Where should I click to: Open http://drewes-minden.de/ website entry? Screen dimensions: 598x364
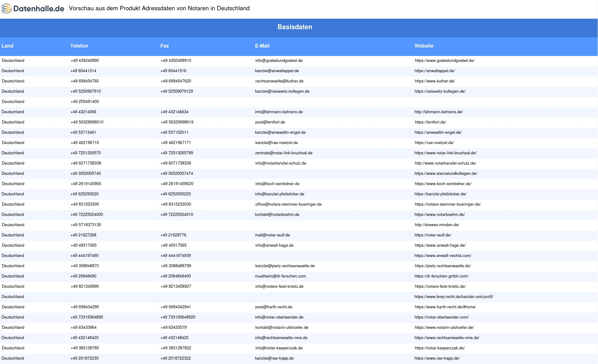[x=437, y=225]
